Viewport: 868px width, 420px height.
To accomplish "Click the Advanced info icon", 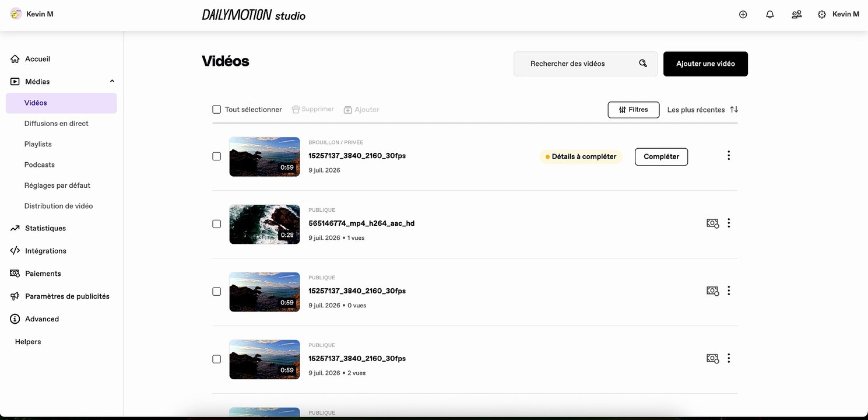I will pos(15,319).
